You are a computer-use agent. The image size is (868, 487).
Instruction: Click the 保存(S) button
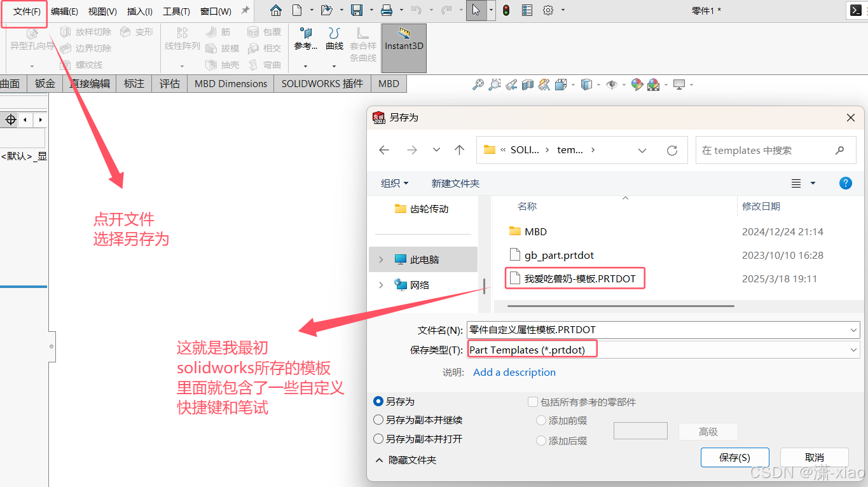[735, 457]
